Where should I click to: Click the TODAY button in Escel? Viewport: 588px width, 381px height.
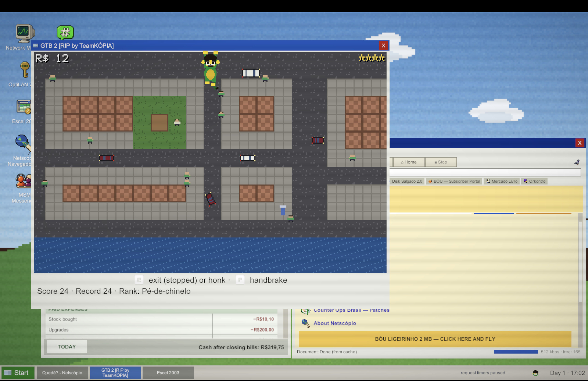(67, 347)
